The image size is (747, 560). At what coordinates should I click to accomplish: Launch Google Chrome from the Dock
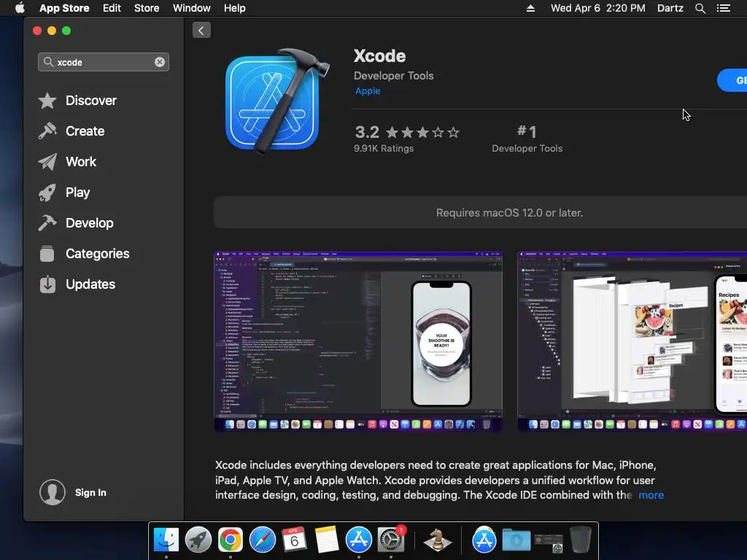coord(230,540)
